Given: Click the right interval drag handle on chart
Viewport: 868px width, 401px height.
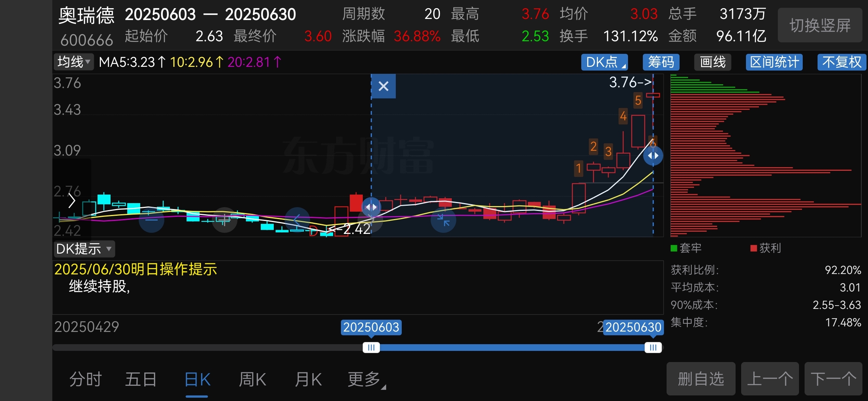Looking at the screenshot, I should tap(653, 156).
